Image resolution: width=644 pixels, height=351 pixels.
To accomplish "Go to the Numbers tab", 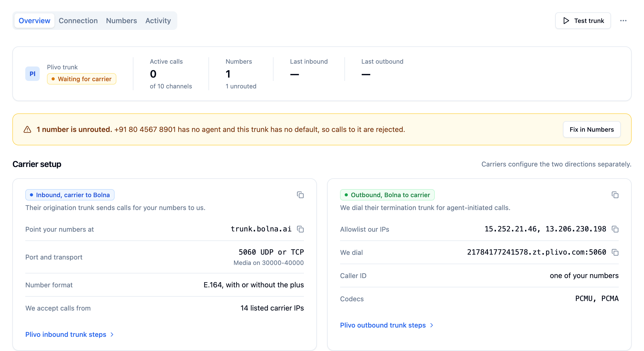I will (x=122, y=21).
